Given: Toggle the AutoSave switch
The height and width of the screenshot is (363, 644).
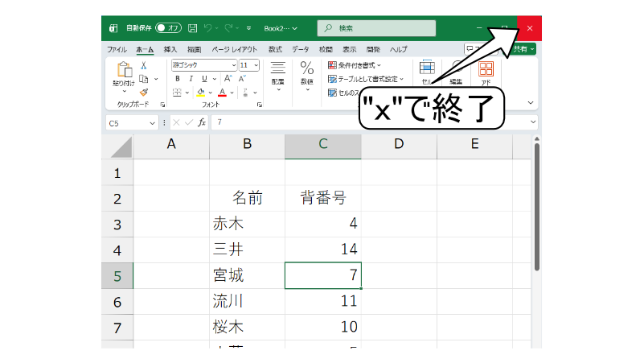Looking at the screenshot, I should 169,28.
